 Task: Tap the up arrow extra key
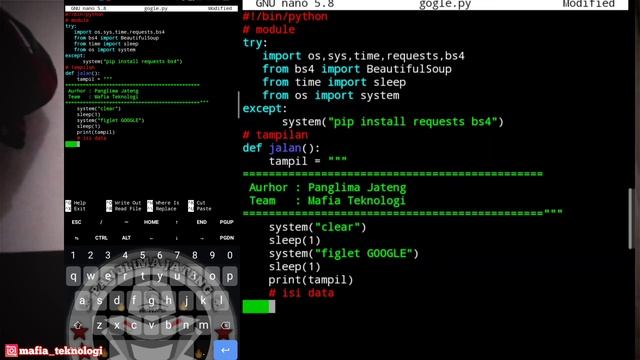[177, 222]
